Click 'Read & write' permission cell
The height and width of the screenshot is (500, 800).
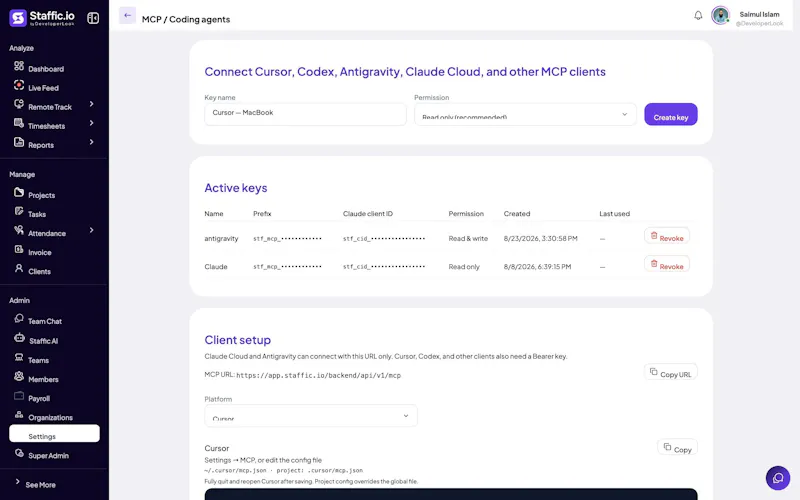tap(468, 238)
